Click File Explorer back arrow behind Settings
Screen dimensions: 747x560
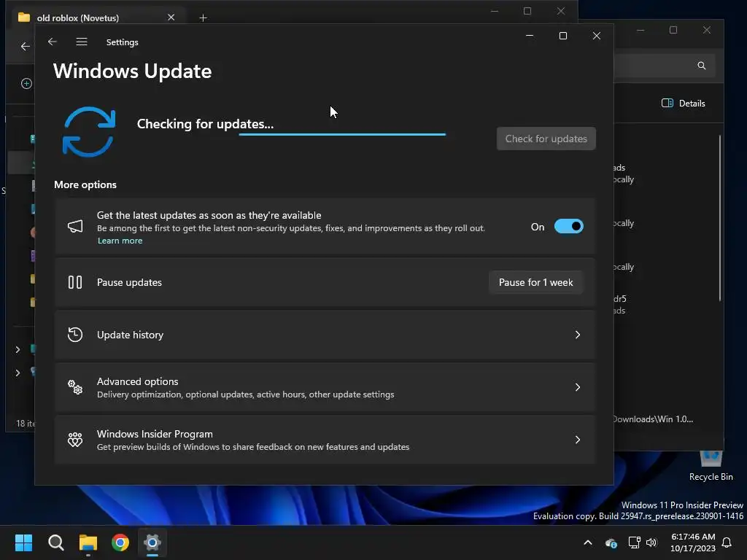point(26,46)
